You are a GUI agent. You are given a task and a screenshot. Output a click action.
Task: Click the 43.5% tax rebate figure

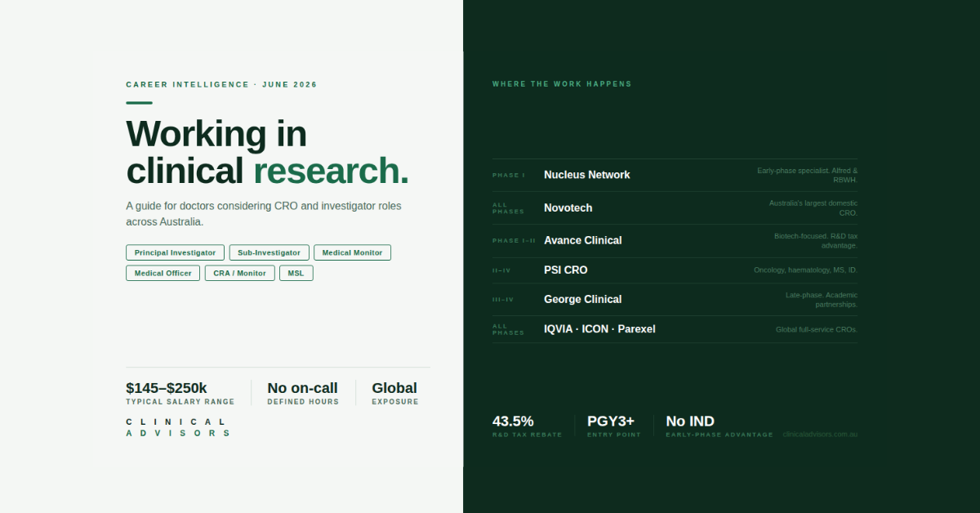513,422
